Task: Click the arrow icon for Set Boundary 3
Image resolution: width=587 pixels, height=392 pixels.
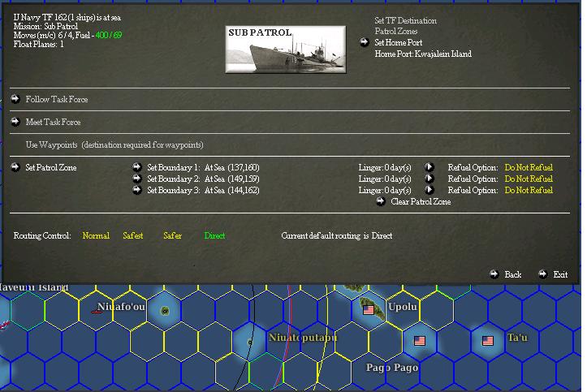Action: pos(137,190)
